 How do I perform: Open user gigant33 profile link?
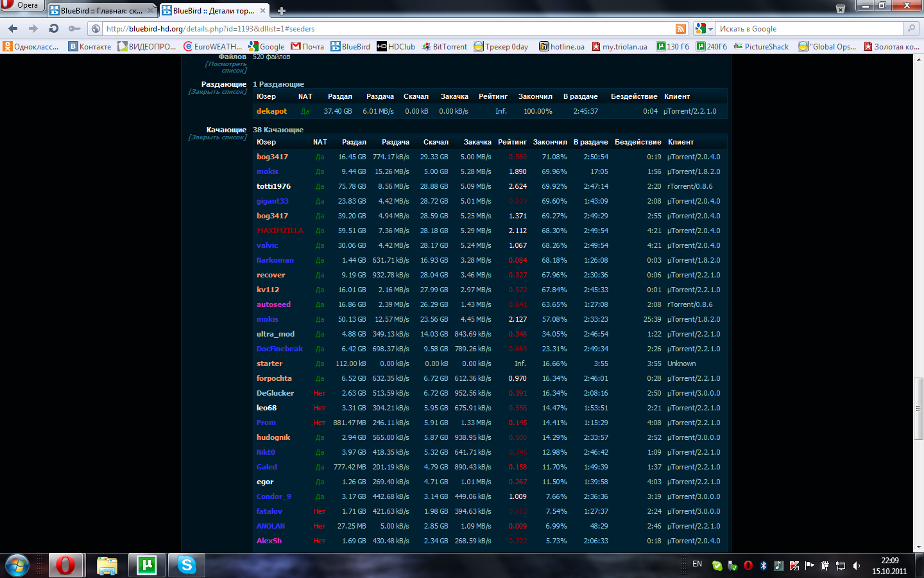click(272, 201)
